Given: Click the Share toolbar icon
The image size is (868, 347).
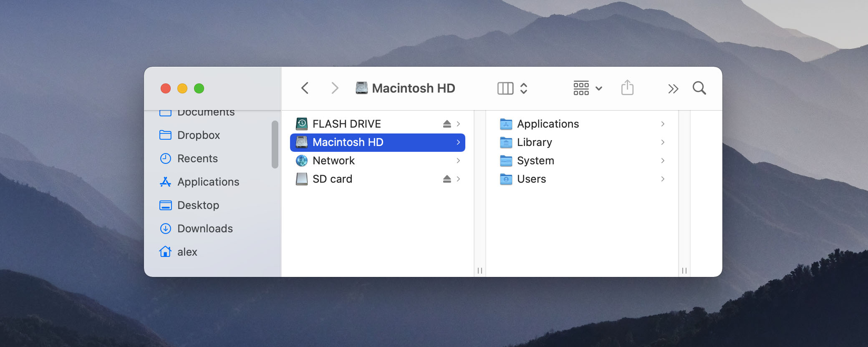Looking at the screenshot, I should click(627, 88).
